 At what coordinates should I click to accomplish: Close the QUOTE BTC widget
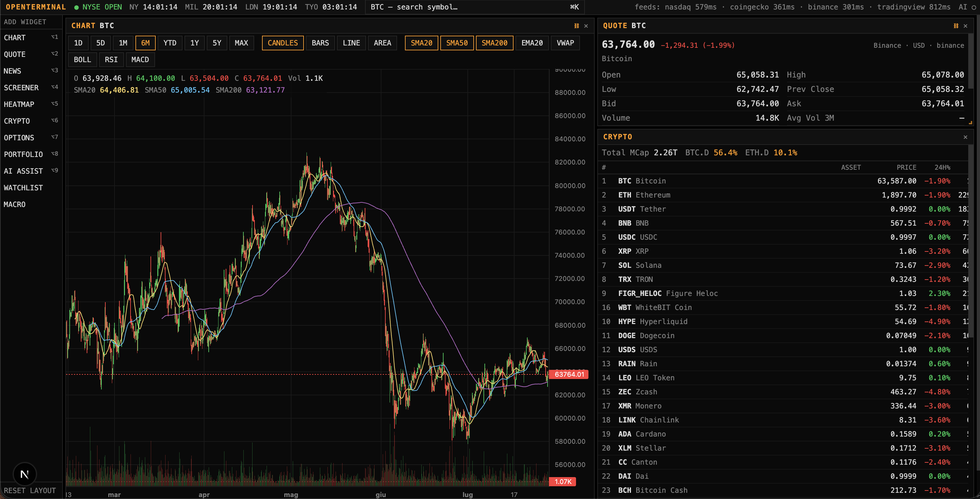965,26
